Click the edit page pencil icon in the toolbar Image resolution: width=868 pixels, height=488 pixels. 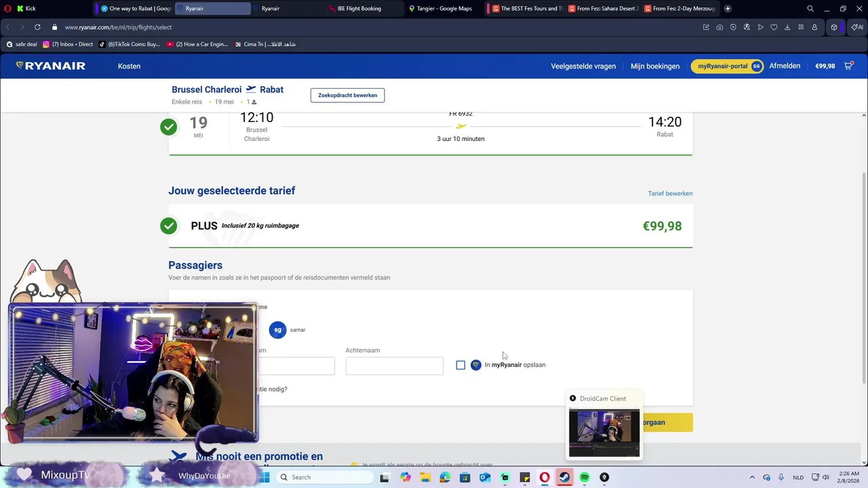(706, 27)
